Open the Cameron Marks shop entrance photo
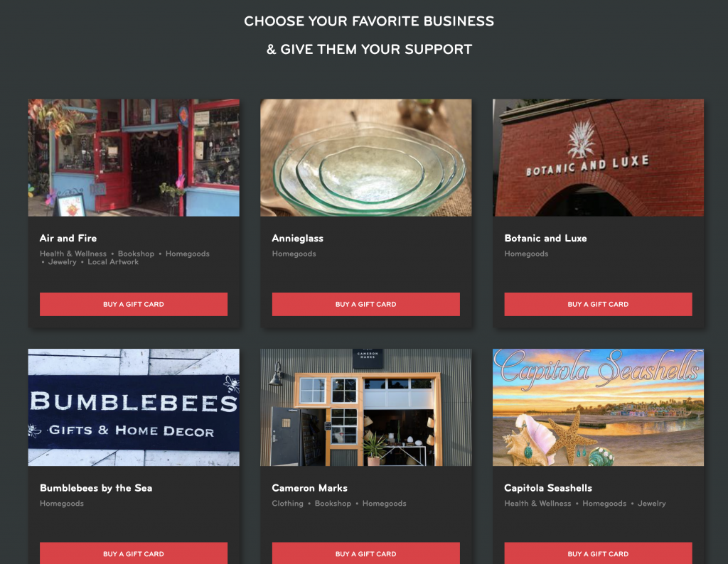The width and height of the screenshot is (728, 564). pos(366,407)
